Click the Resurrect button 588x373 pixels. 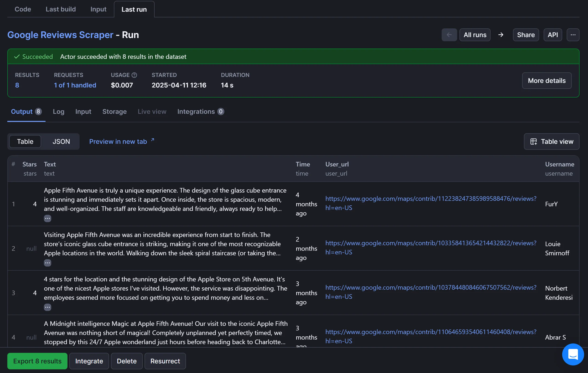165,361
